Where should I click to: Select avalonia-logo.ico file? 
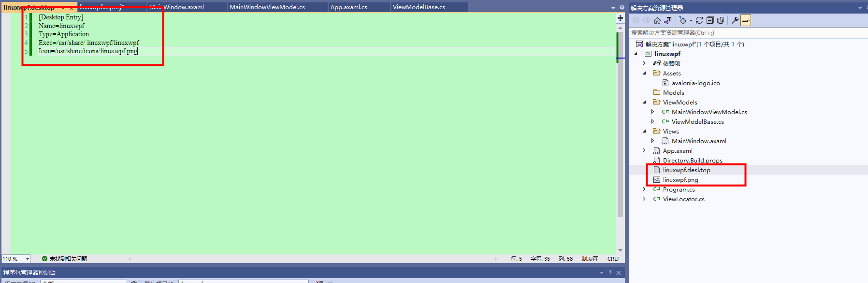pos(695,83)
